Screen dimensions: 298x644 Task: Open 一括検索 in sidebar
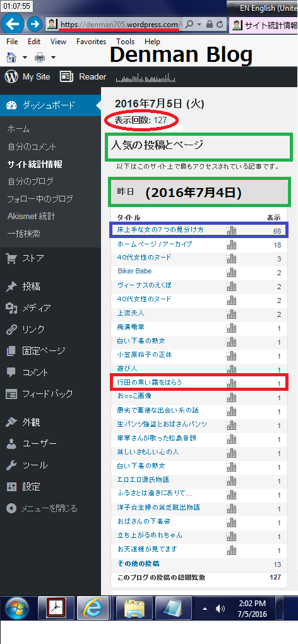click(24, 234)
